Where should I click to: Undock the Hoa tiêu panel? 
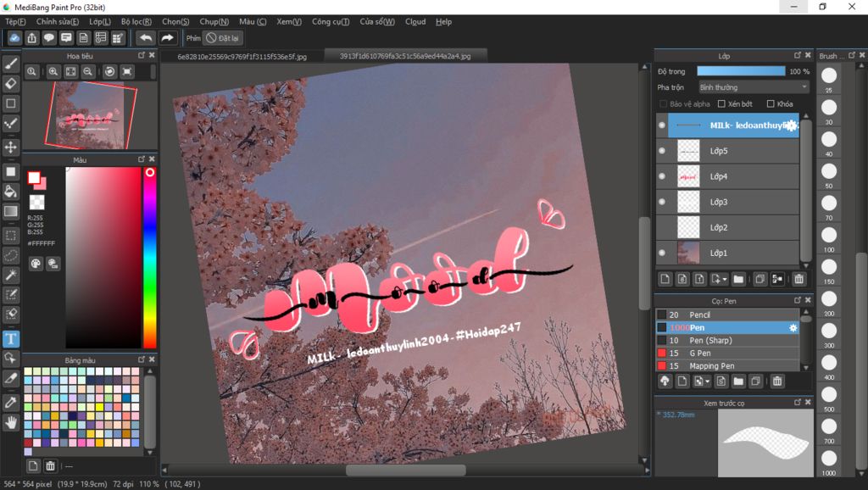(142, 55)
